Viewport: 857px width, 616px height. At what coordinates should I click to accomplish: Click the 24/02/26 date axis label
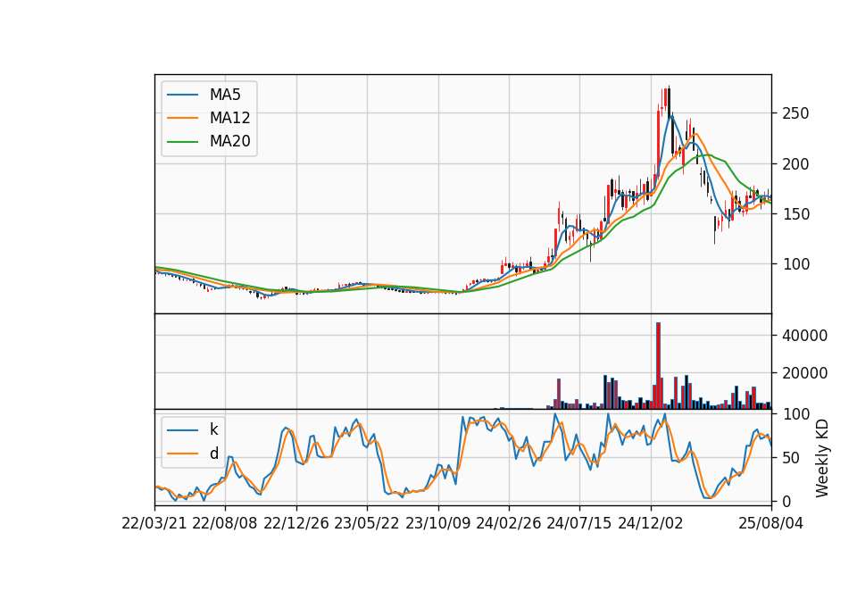pos(508,523)
